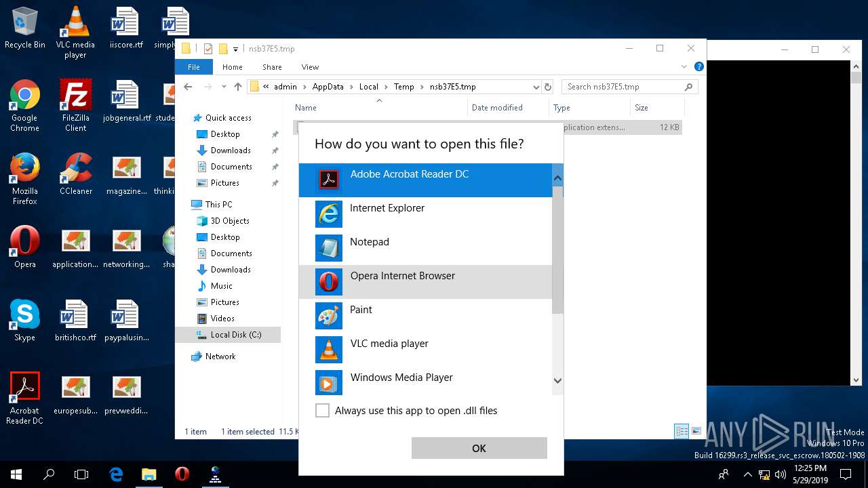Pick Windows Media Player icon in list
Screen dimensions: 868x488
[x=329, y=383]
